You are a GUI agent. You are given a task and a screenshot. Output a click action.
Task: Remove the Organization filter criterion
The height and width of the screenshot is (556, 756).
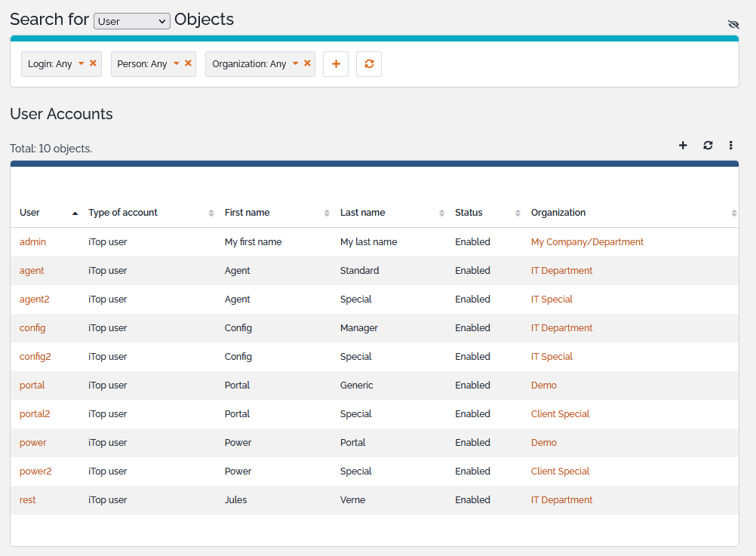pyautogui.click(x=307, y=63)
